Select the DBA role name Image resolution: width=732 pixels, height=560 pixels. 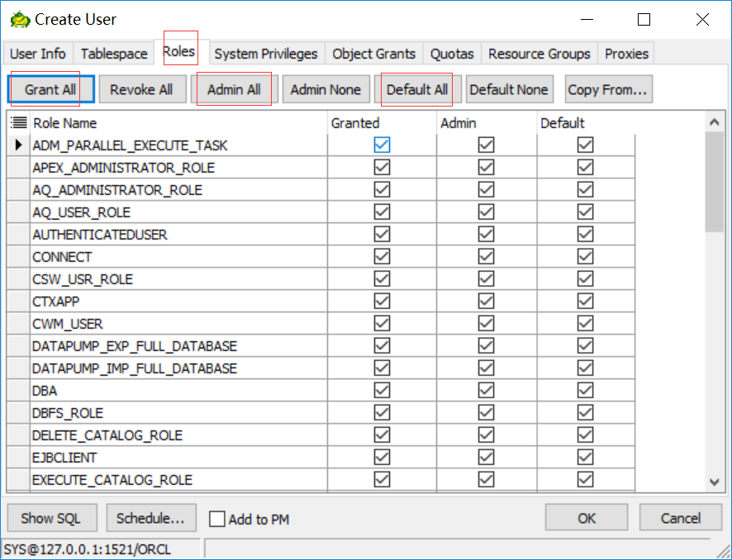[x=45, y=391]
